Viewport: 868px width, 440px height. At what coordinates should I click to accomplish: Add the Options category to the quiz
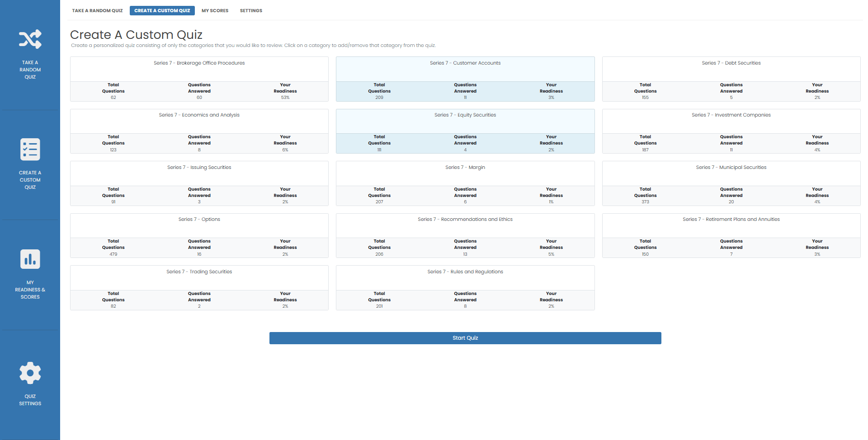click(199, 225)
